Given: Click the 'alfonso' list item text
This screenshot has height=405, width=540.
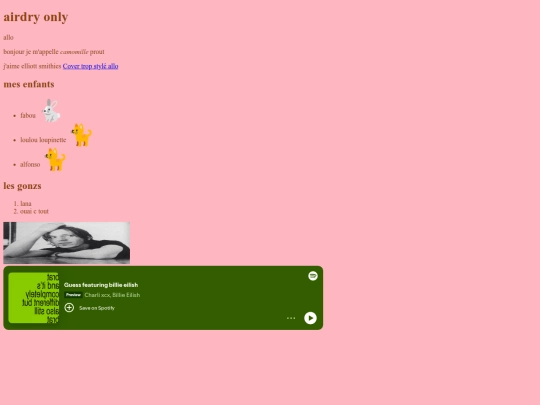Looking at the screenshot, I should pos(30,164).
